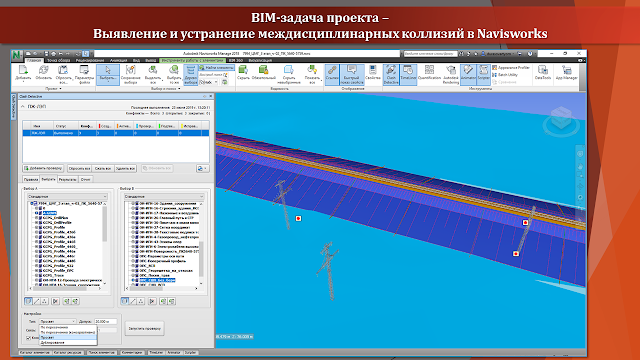
Task: Click the Запустить проверку button
Action: click(x=144, y=328)
